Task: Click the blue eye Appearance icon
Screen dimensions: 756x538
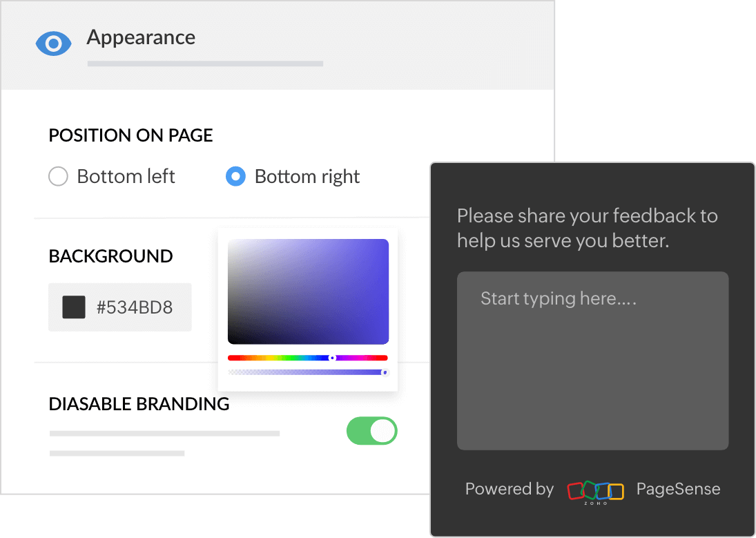Action: (x=54, y=44)
